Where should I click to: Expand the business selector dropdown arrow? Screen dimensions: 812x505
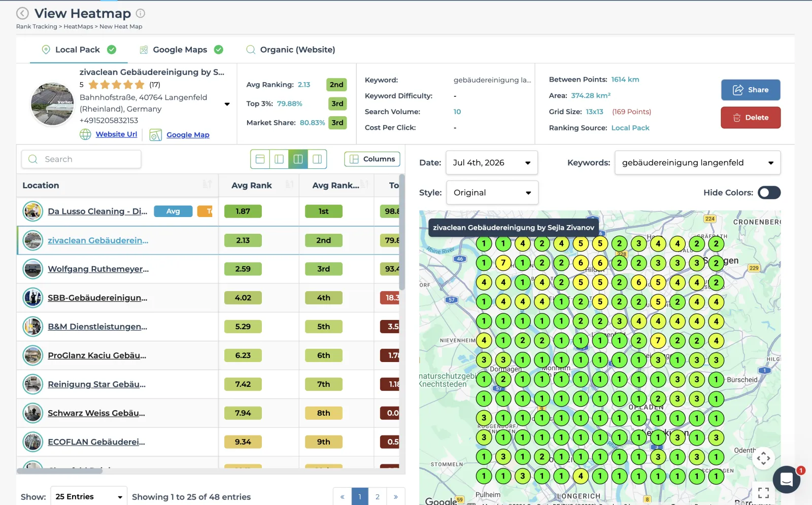(x=227, y=104)
